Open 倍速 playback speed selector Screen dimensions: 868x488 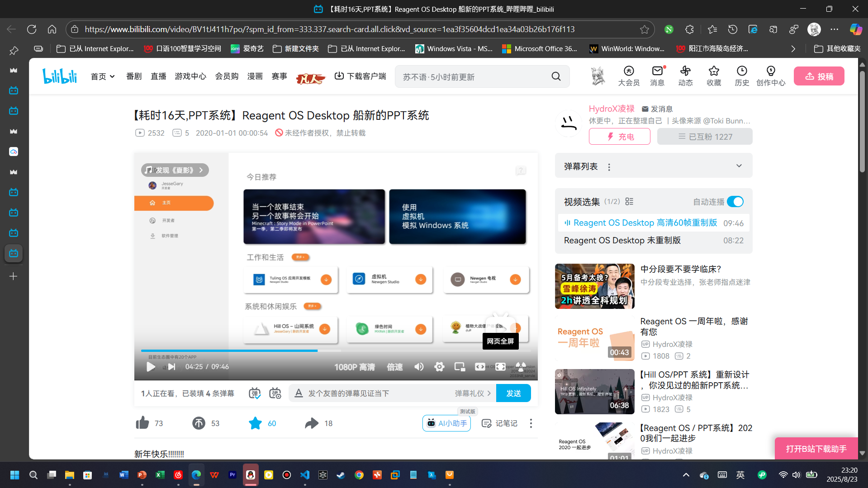(x=394, y=367)
